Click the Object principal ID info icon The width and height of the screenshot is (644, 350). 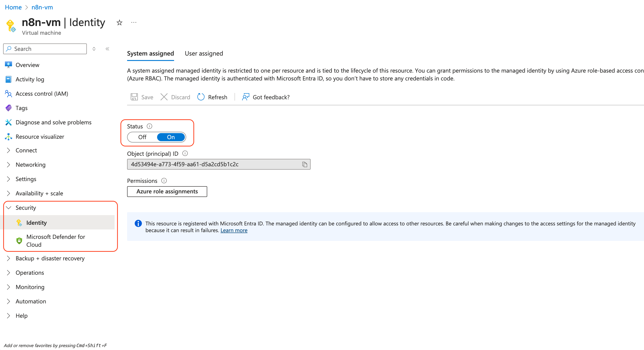(185, 153)
